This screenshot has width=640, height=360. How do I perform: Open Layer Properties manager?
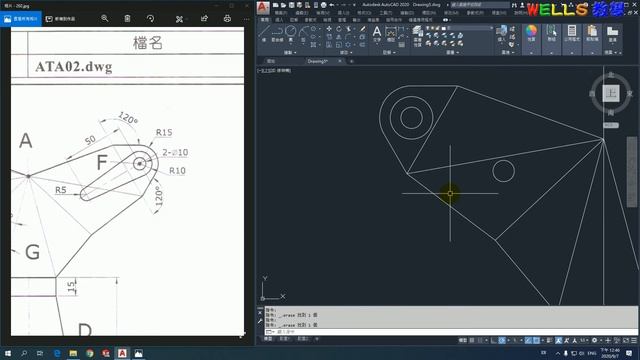(x=418, y=35)
